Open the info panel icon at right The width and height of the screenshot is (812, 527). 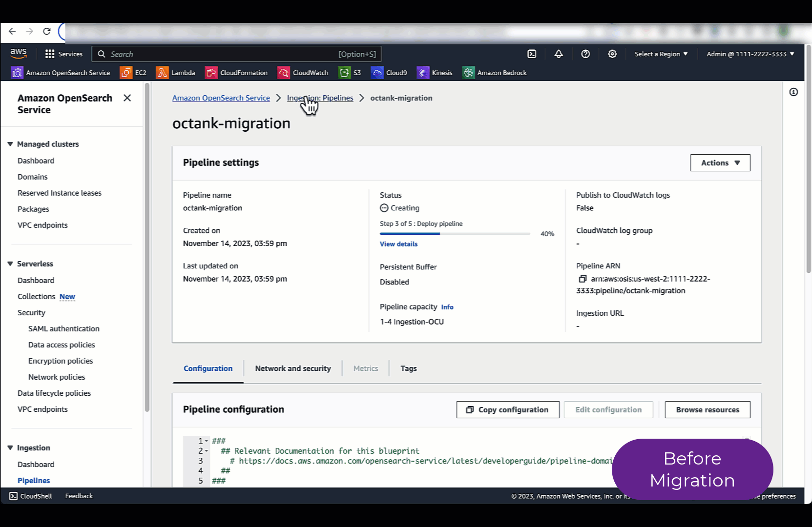coord(793,92)
